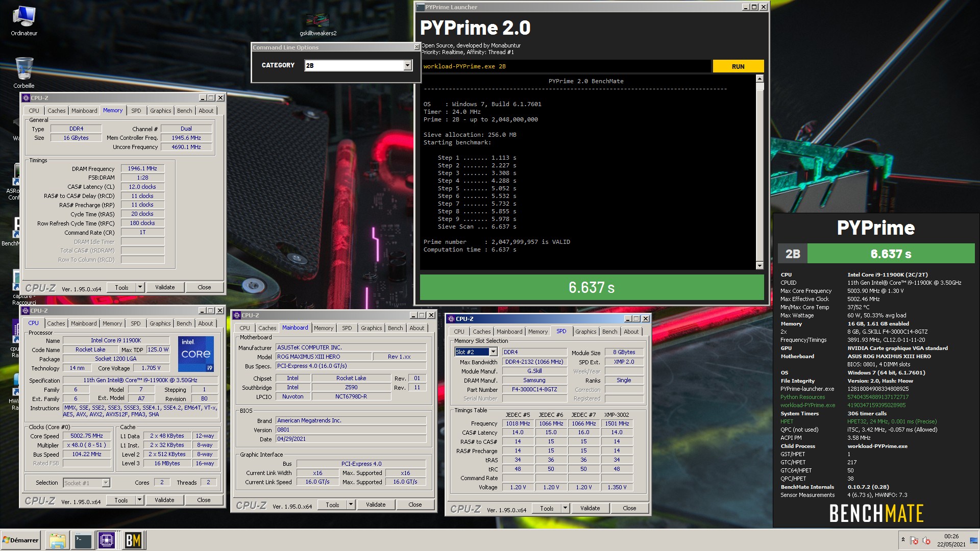Click the ROG MAXIMUS XIII HERO model field

point(324,357)
